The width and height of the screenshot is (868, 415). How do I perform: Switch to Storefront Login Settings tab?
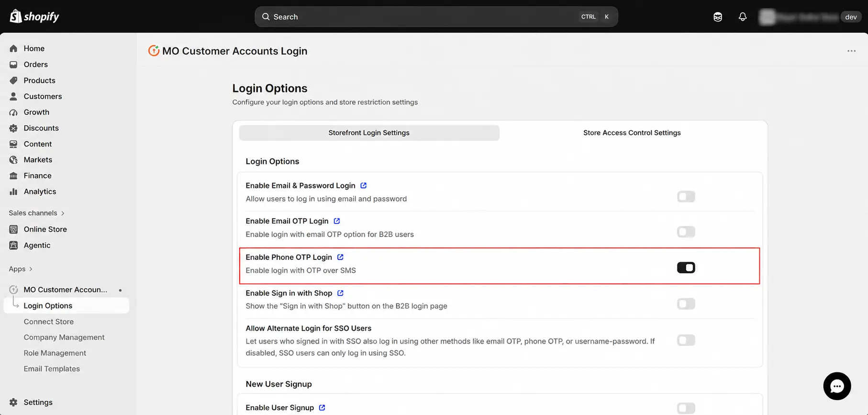369,133
